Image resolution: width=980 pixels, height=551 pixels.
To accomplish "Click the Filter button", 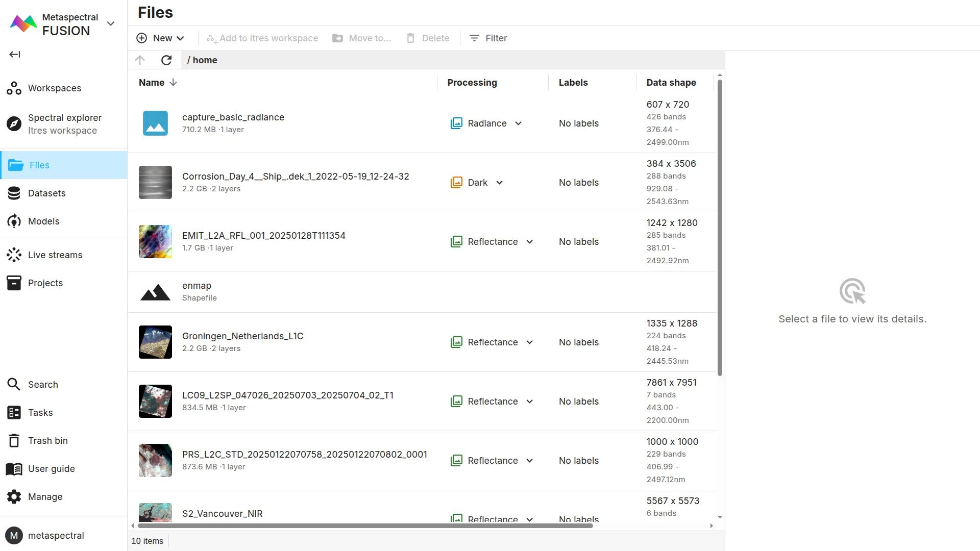I will pos(488,38).
